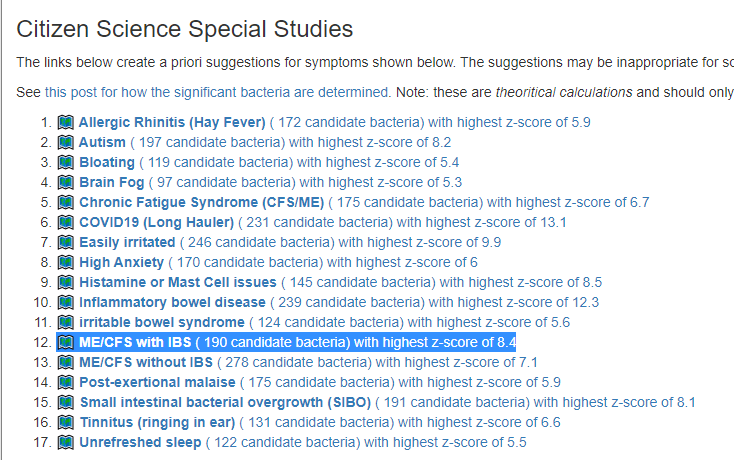Click the book icon next to Unrefreshed sleep

tap(67, 442)
